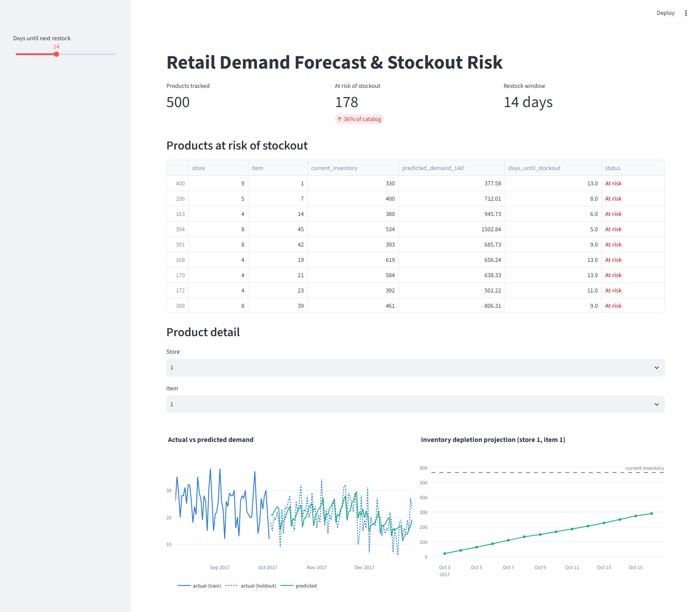Click days until stockout 5.0 cell
The width and height of the screenshot is (700, 612).
553,229
